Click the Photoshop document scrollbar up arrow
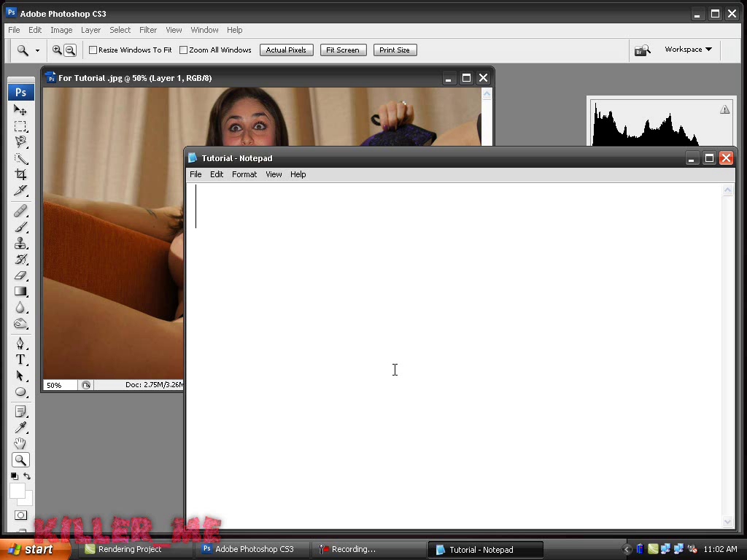The width and height of the screenshot is (747, 560). coord(487,94)
